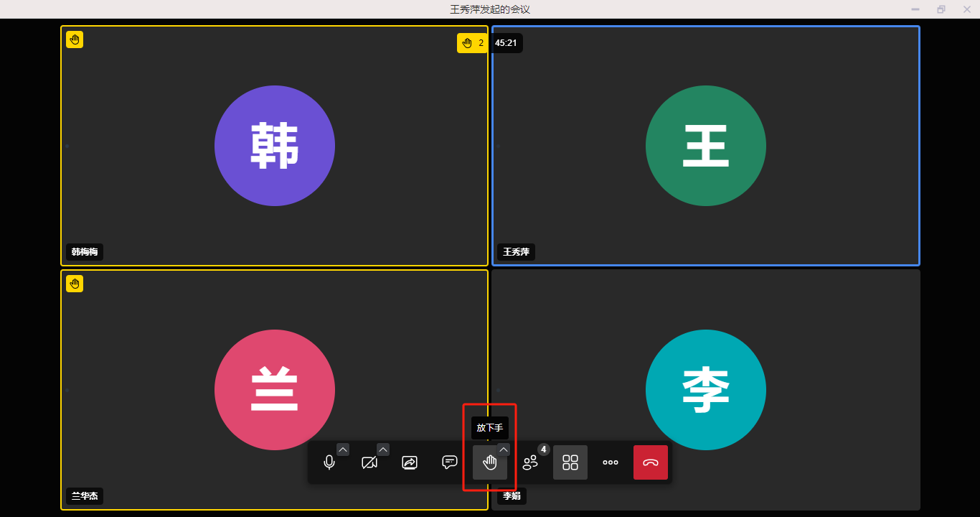Screen dimensions: 980x517
Task: Open the chat panel
Action: coord(450,463)
